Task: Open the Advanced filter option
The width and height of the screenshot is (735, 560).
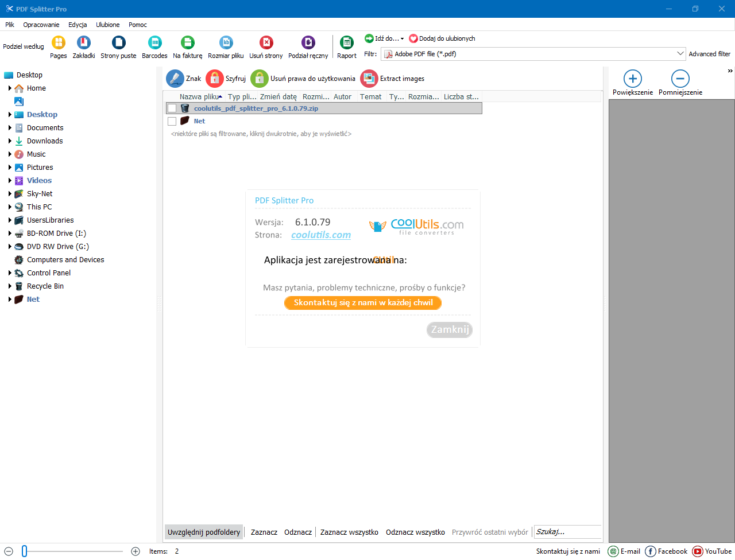Action: coord(710,54)
